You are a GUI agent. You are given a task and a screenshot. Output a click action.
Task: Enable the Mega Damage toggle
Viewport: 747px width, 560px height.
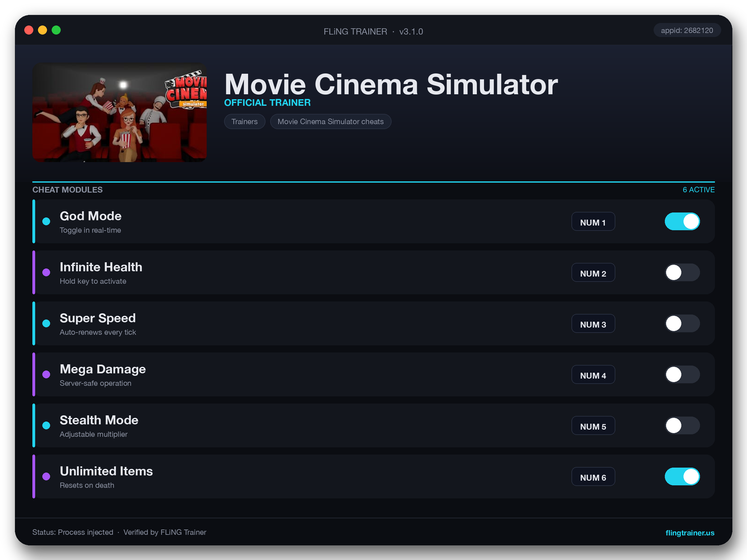pyautogui.click(x=682, y=374)
